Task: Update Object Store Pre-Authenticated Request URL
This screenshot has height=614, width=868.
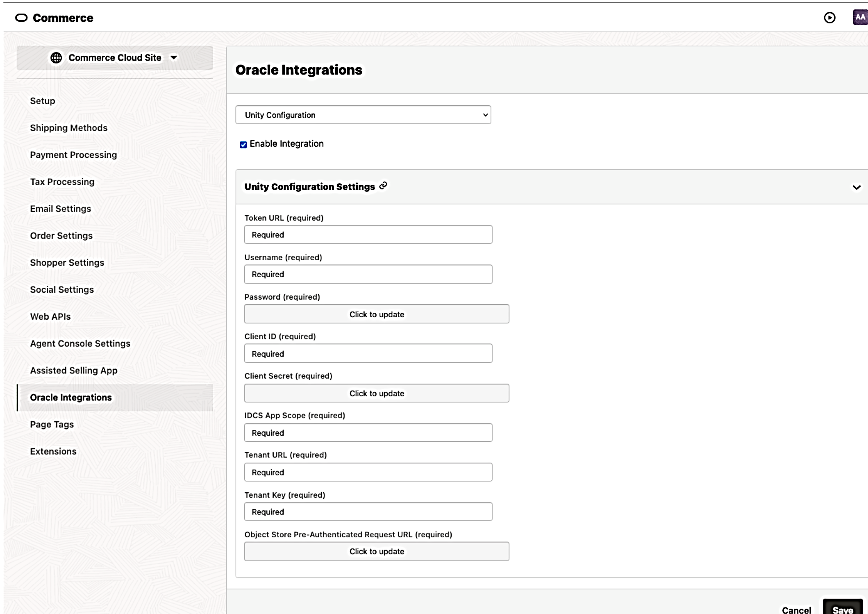Action: point(376,551)
